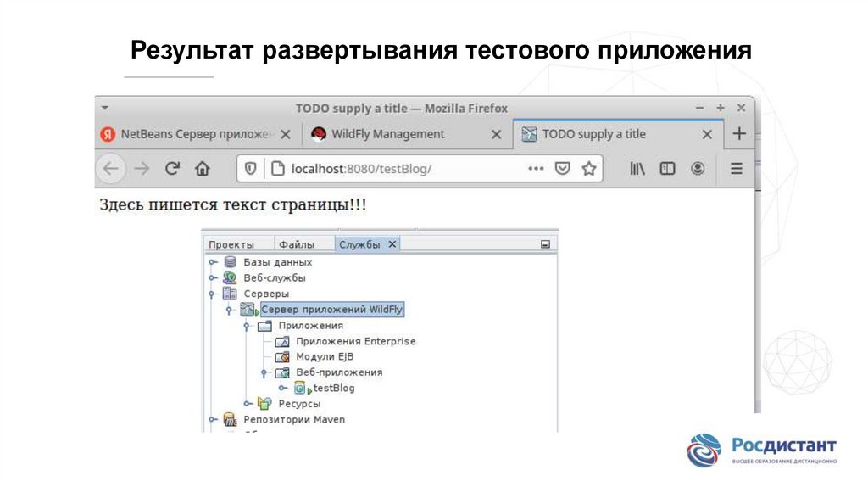
Task: Collapse the Веб-приложения node
Action: pos(264,372)
